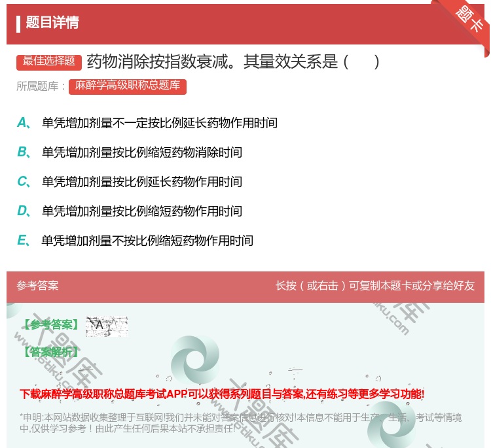Open the 麻醉学高级职称总题库 question bank link

pyautogui.click(x=128, y=86)
